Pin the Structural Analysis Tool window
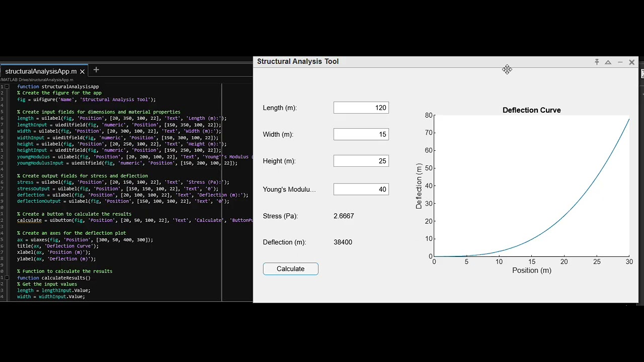Image resolution: width=644 pixels, height=362 pixels. pos(597,62)
